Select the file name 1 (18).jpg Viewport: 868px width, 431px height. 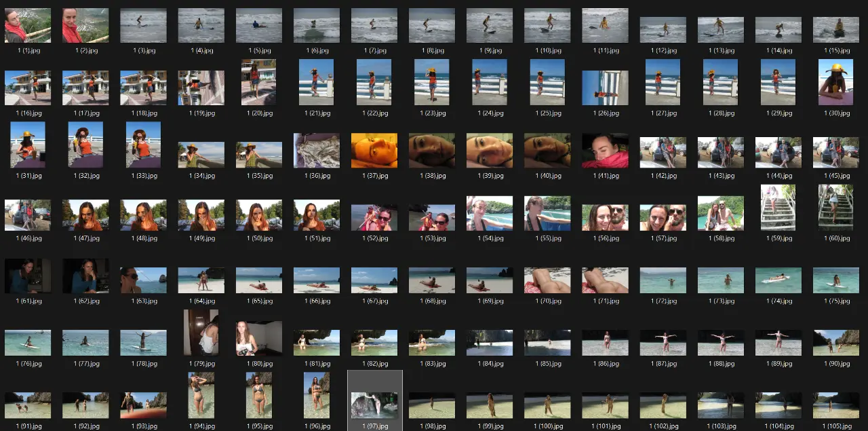[x=143, y=113]
